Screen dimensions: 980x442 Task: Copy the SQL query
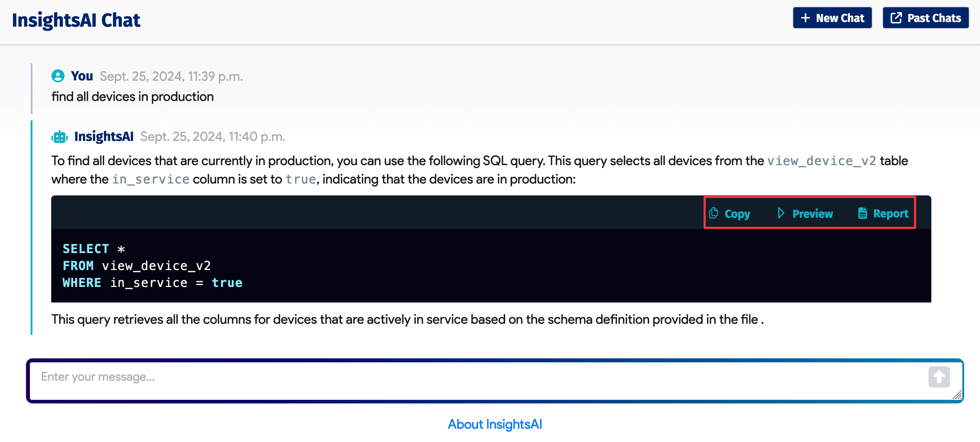click(729, 213)
